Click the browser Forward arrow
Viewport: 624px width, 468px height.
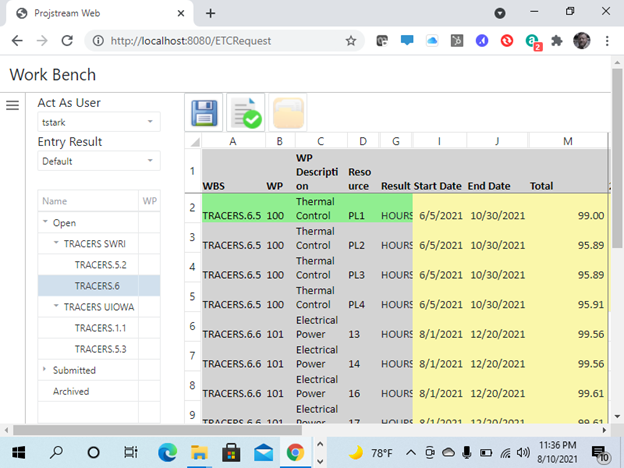pyautogui.click(x=42, y=41)
